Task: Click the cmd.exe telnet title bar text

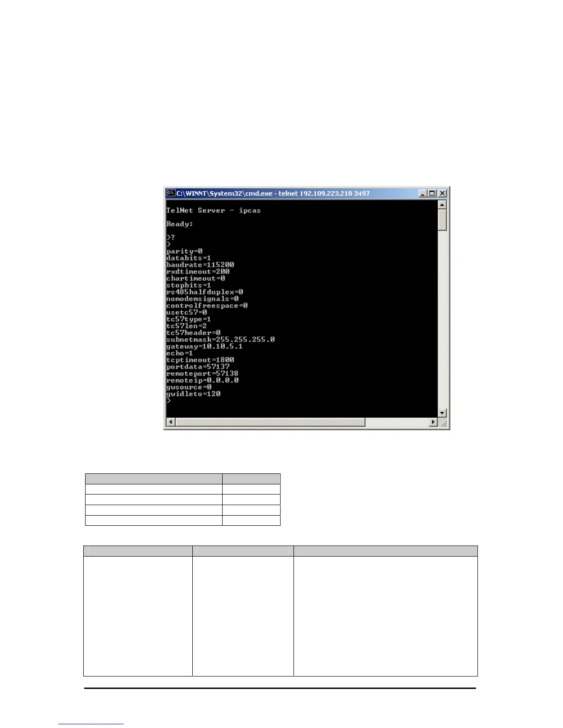Action: pos(273,193)
